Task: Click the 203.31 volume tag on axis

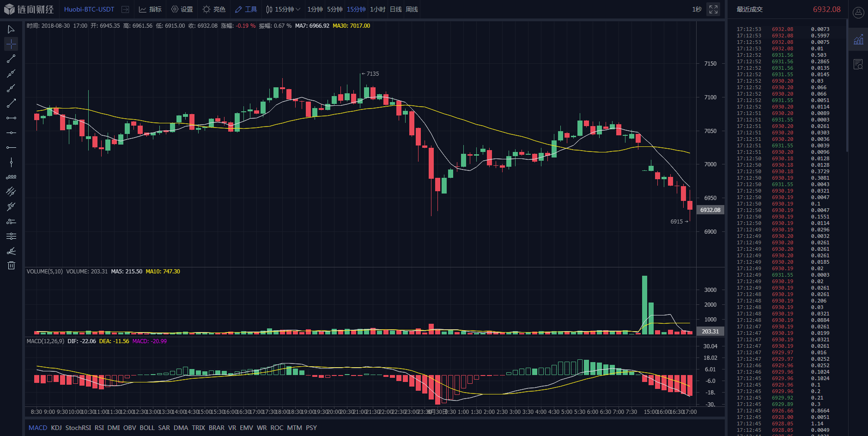Action: point(710,331)
